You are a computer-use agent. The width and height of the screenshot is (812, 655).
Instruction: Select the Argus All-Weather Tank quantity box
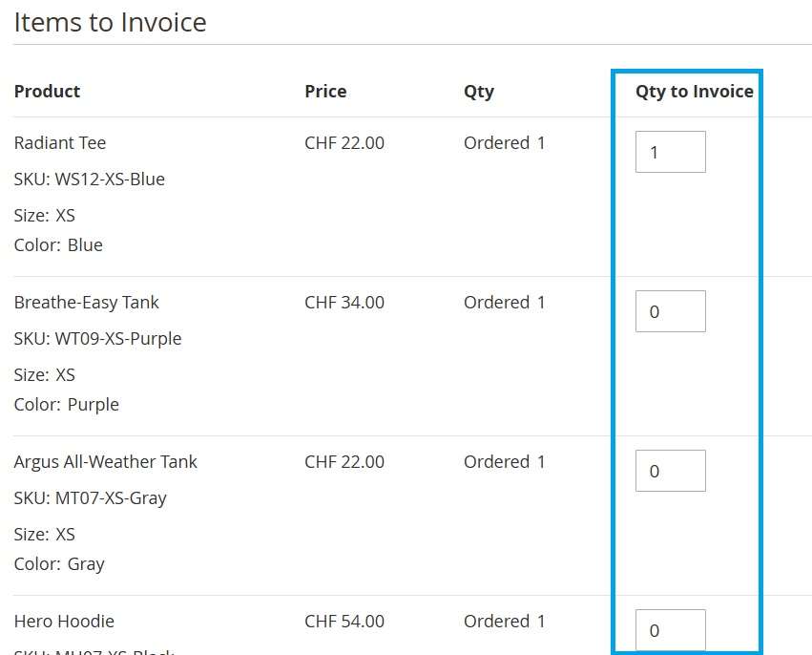(x=670, y=471)
